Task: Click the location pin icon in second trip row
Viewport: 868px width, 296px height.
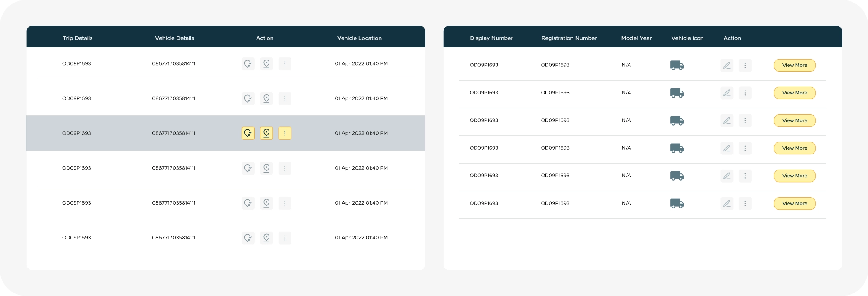Action: pos(266,99)
